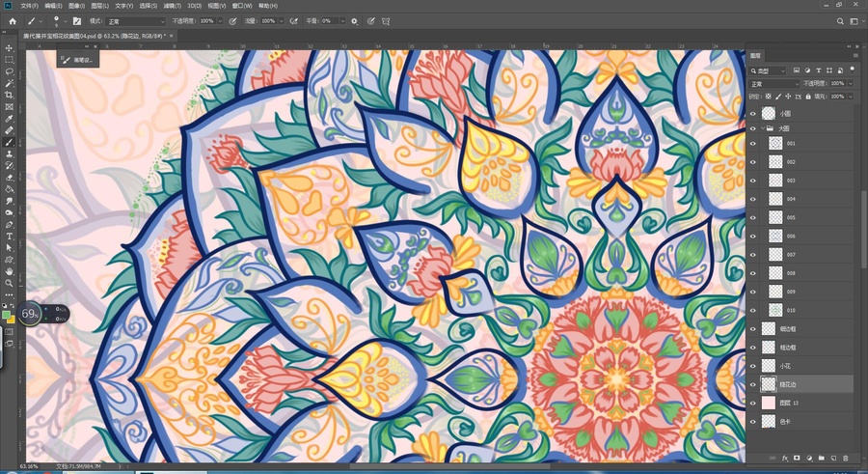Select the Crop tool
This screenshot has width=868, height=474.
pos(9,95)
